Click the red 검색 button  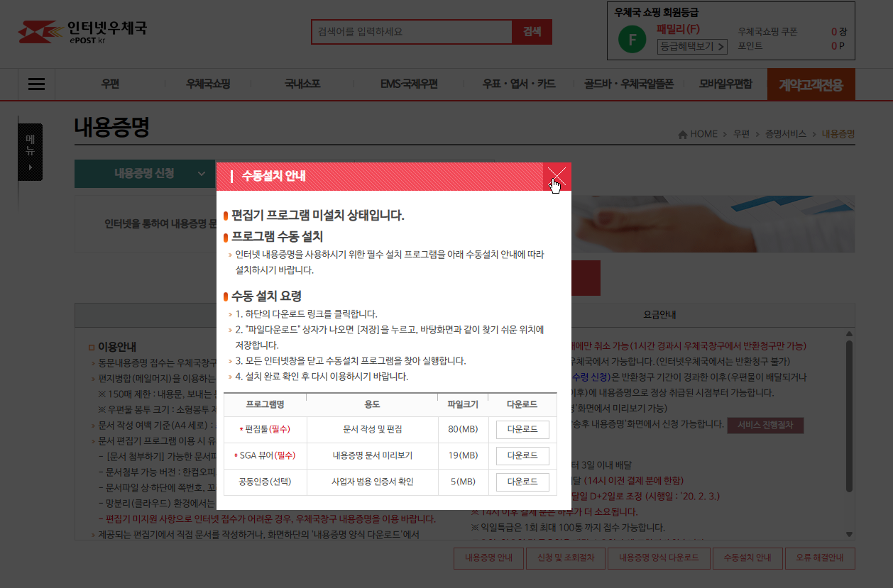(x=532, y=32)
